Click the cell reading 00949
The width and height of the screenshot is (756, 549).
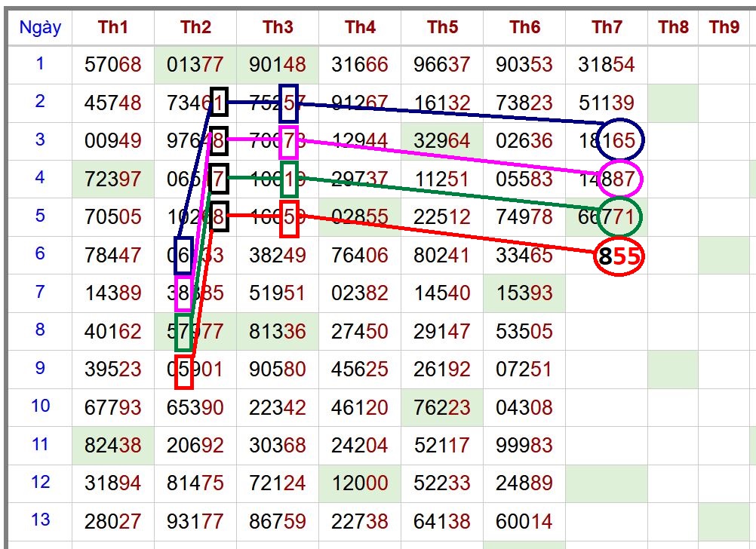tap(113, 141)
